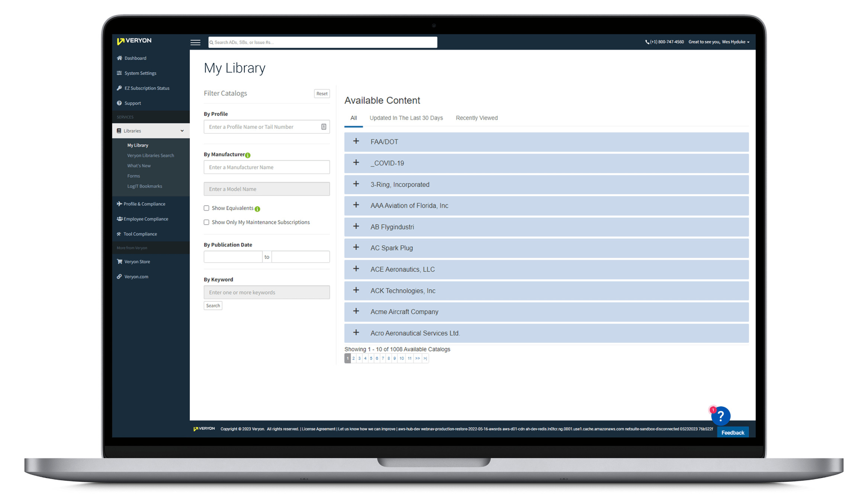Screen dimensions: 868x494
Task: Click the Tool Compliance wrench icon
Action: point(119,234)
